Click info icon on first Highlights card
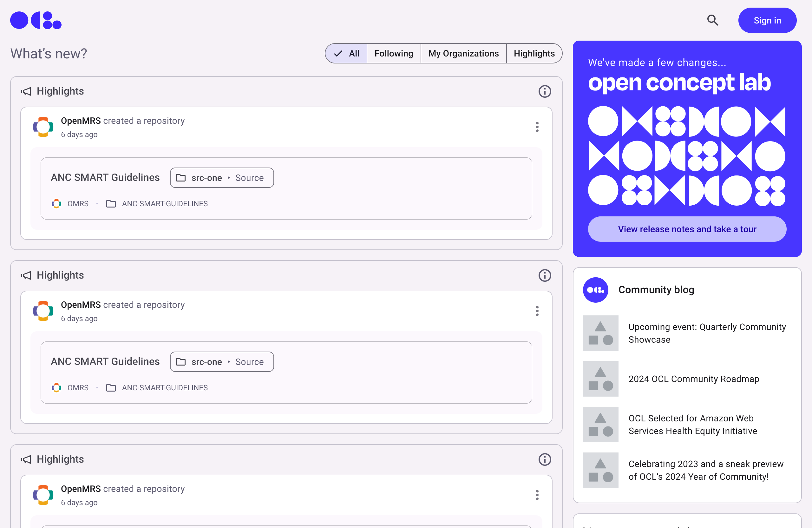The width and height of the screenshot is (812, 528). click(545, 91)
